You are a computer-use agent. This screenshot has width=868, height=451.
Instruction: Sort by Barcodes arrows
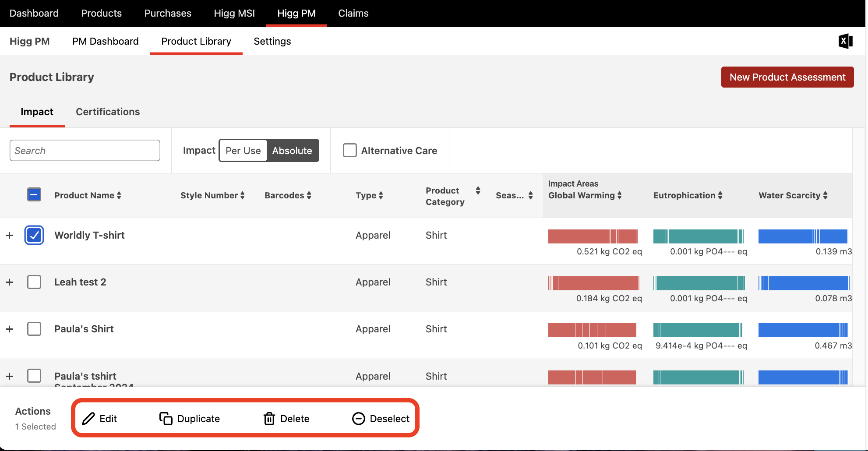click(309, 195)
